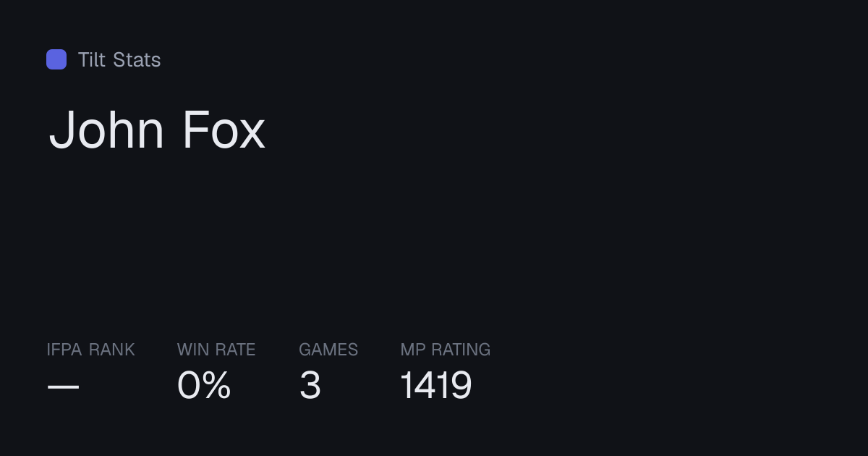
Task: Select the John Fox player name heading
Action: (157, 130)
